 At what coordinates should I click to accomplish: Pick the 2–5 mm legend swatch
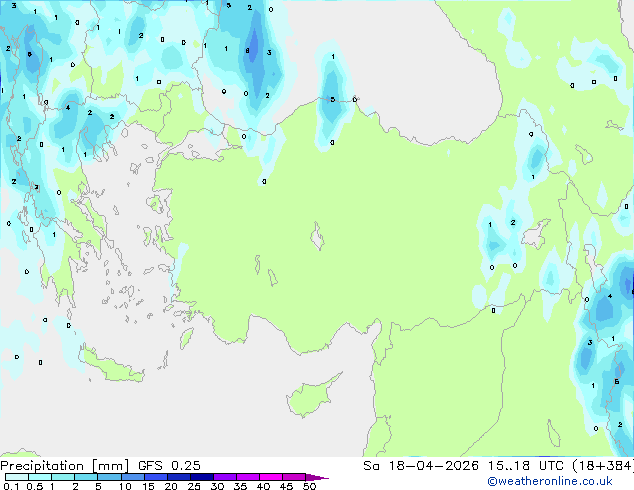tap(86, 477)
